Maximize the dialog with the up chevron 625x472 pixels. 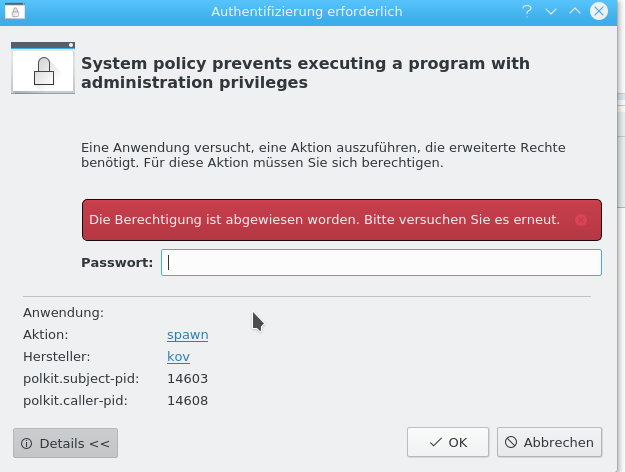tap(575, 11)
